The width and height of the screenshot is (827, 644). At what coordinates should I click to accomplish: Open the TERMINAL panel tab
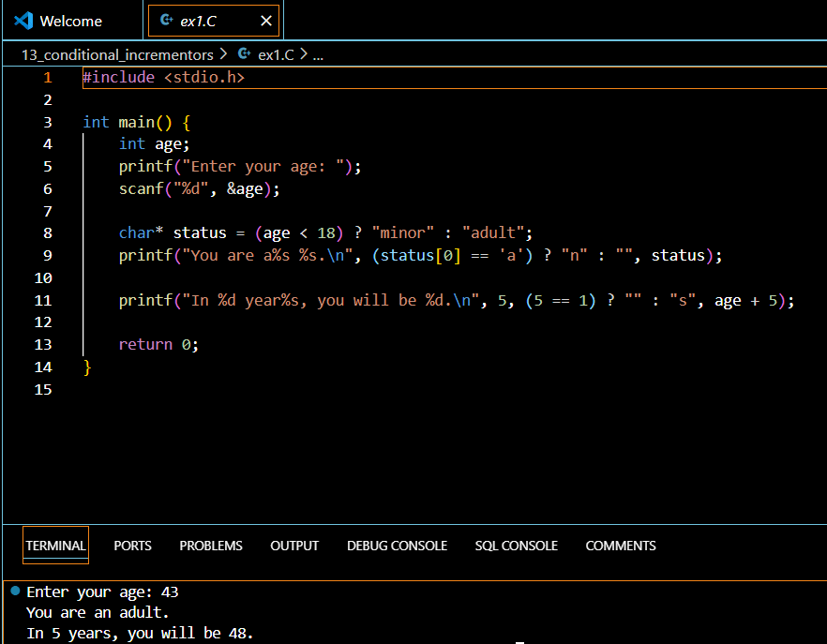[55, 546]
